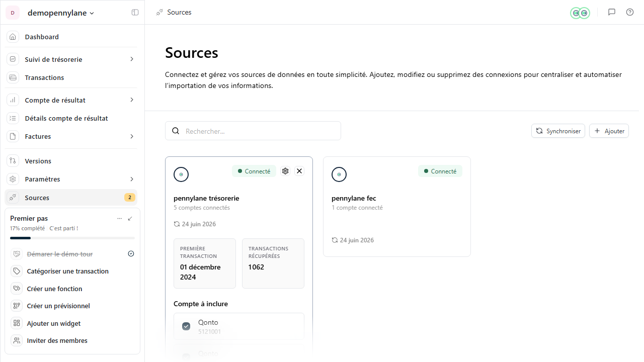Click the workspace avatar letter D
The width and height of the screenshot is (644, 362).
point(13,13)
